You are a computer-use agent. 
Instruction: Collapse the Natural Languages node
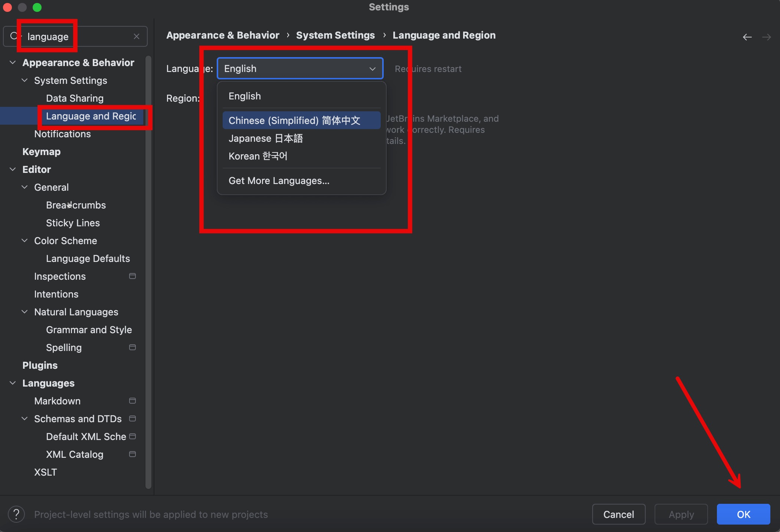pos(24,312)
